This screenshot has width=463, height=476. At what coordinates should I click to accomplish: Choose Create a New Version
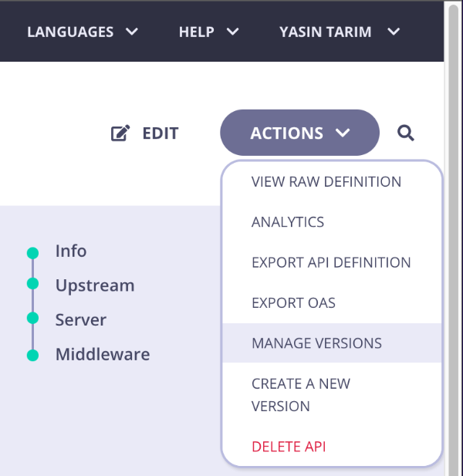pyautogui.click(x=300, y=394)
